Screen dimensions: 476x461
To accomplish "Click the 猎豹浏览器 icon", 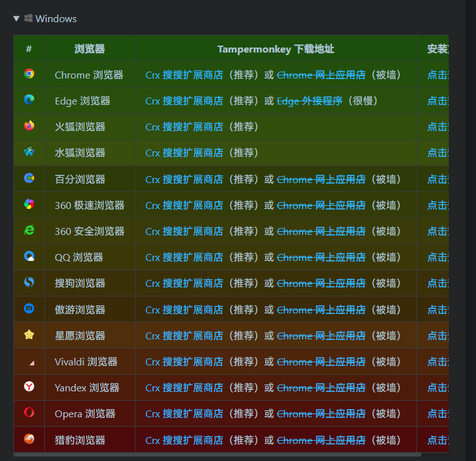I will pyautogui.click(x=29, y=439).
